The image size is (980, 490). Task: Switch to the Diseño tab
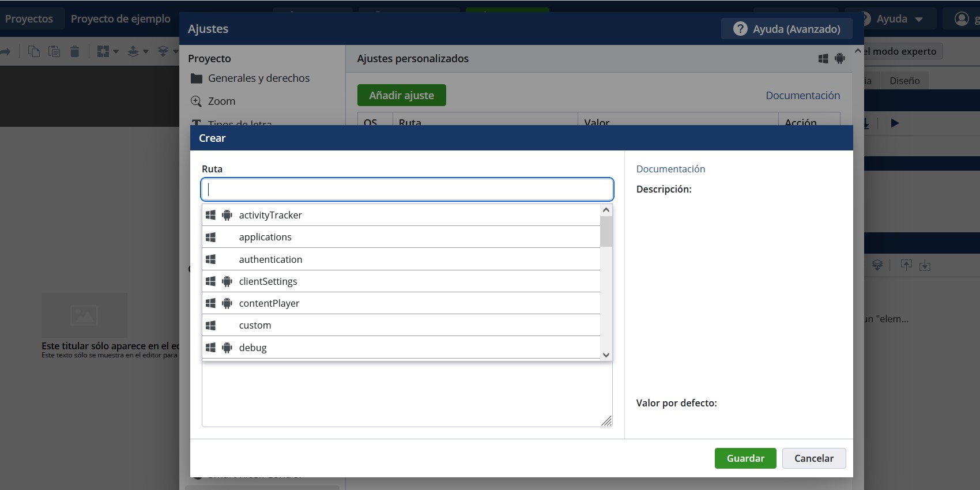(904, 81)
